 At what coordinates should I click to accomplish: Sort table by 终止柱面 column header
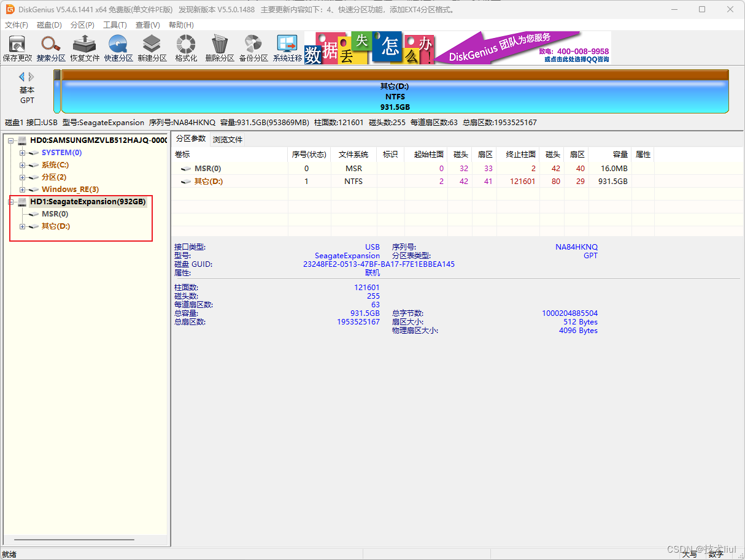pyautogui.click(x=517, y=155)
